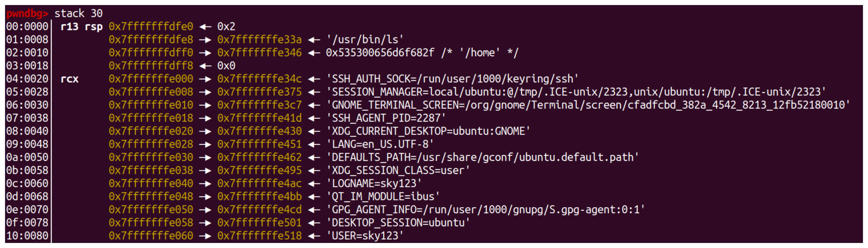Click the 'QT_IM_MODULE=ibus' string
The width and height of the screenshot is (868, 248).
coord(383,196)
